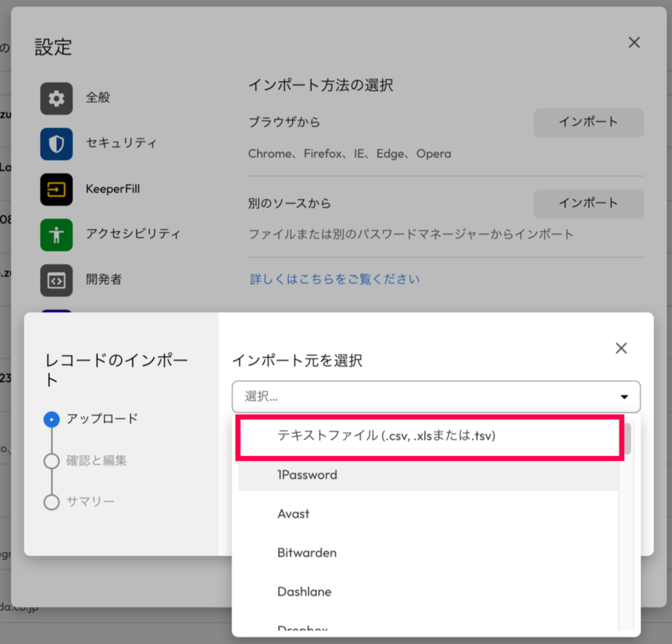Open the 詳しくはこちらをご覧ください link

[x=334, y=279]
